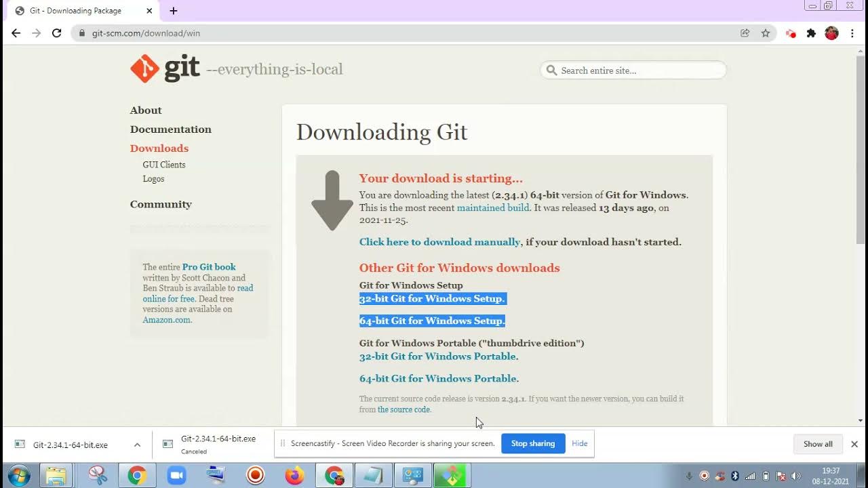This screenshot has width=868, height=488.
Task: Reload the git-scm download page
Action: pyautogui.click(x=57, y=33)
